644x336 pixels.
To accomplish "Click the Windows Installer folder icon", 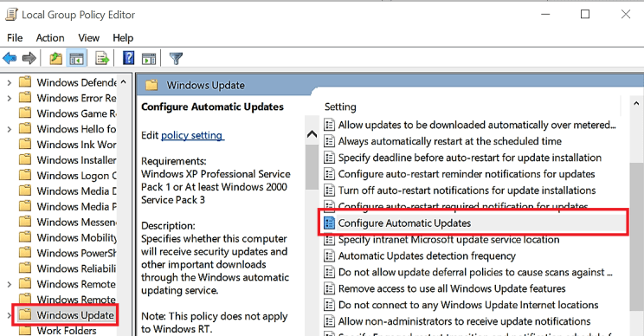I will [25, 159].
